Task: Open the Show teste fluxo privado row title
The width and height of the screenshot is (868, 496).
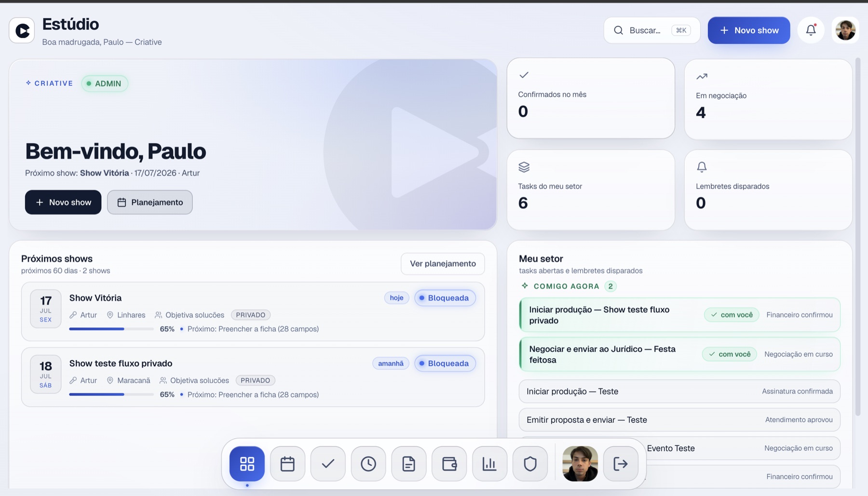Action: tap(121, 363)
